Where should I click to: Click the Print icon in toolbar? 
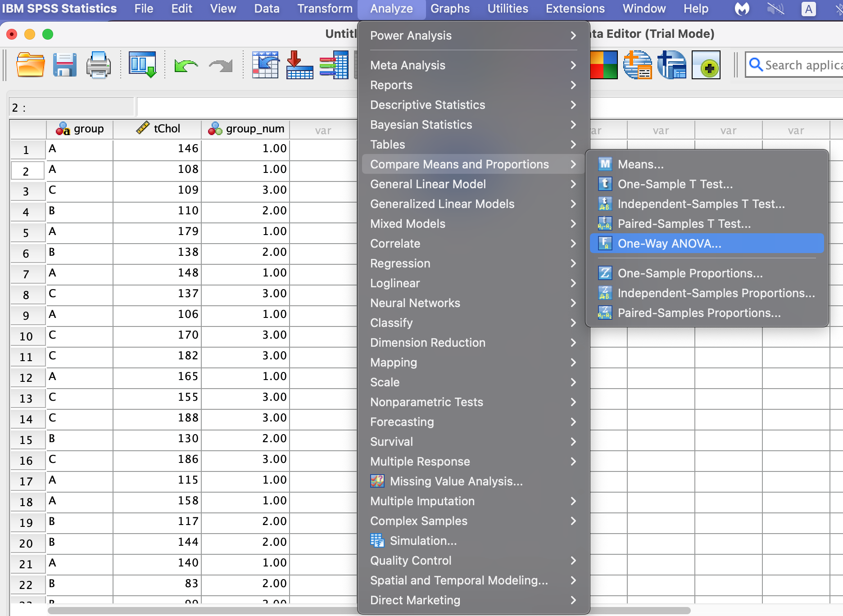(98, 65)
